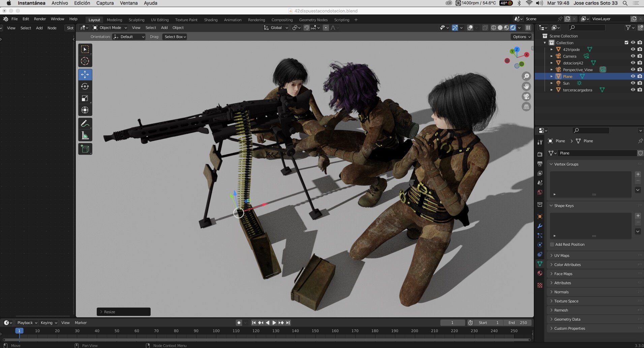Open the Object Mode dropdown

pos(110,28)
